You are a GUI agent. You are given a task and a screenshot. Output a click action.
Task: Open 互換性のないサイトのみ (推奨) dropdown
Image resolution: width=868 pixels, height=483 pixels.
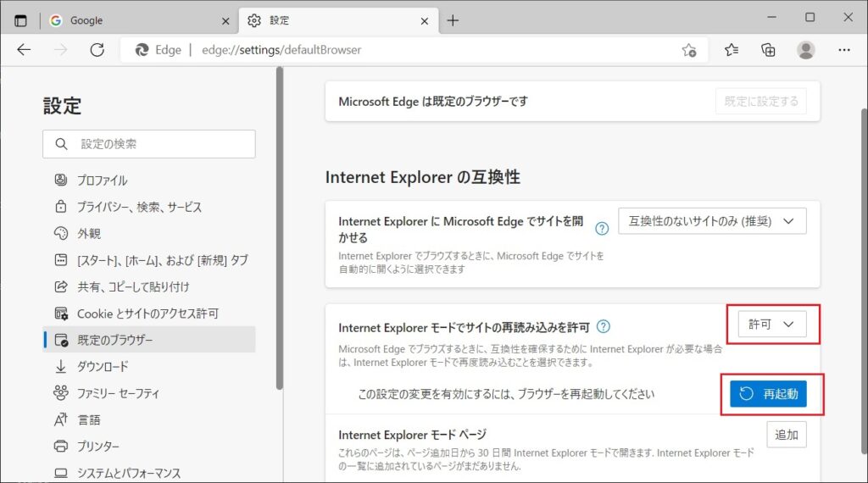[x=712, y=221]
